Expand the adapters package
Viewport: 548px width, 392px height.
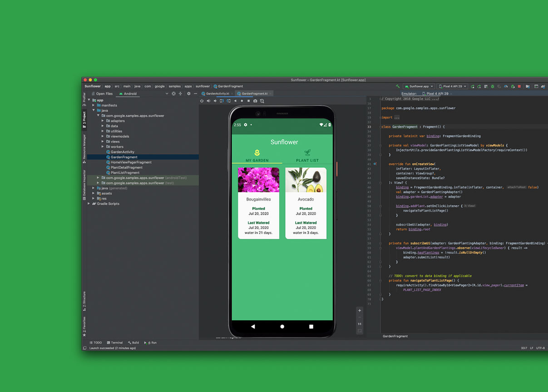103,121
